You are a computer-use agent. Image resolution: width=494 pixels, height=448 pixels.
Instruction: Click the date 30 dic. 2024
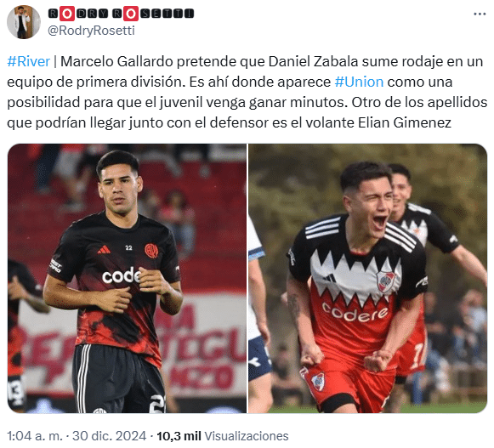click(x=110, y=436)
